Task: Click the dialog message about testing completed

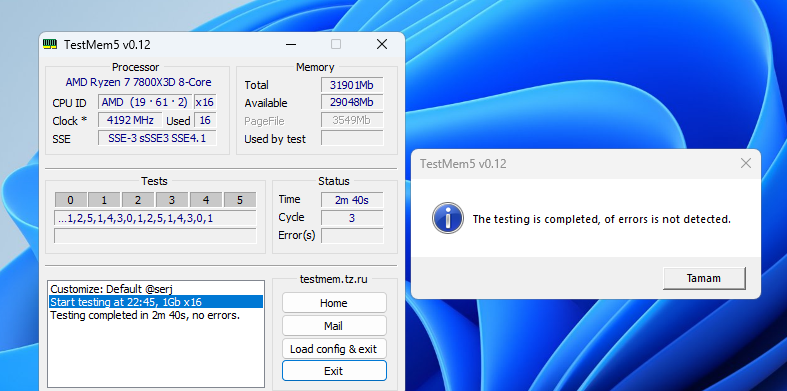Action: point(602,219)
